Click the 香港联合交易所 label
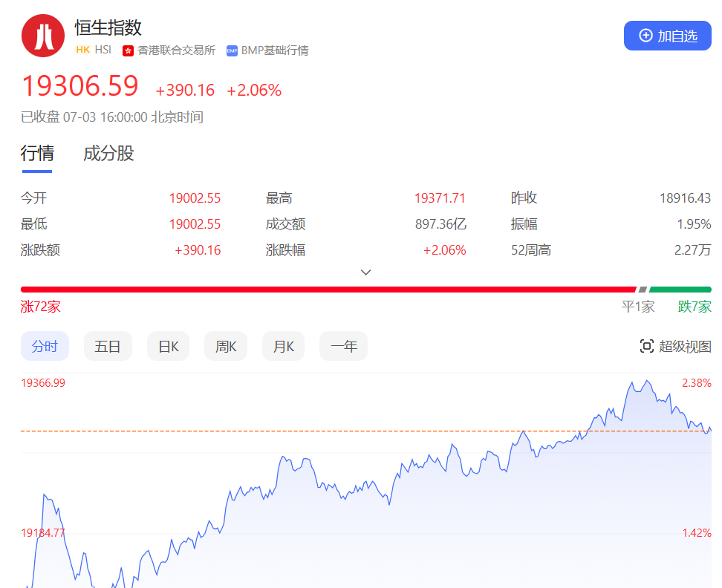 [x=176, y=50]
